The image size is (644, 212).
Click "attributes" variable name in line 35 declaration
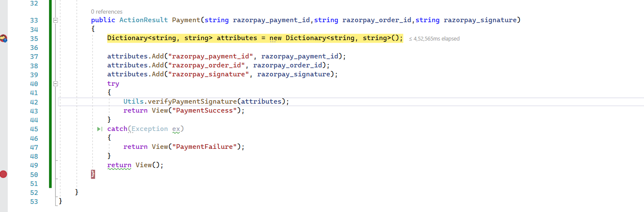(237, 38)
